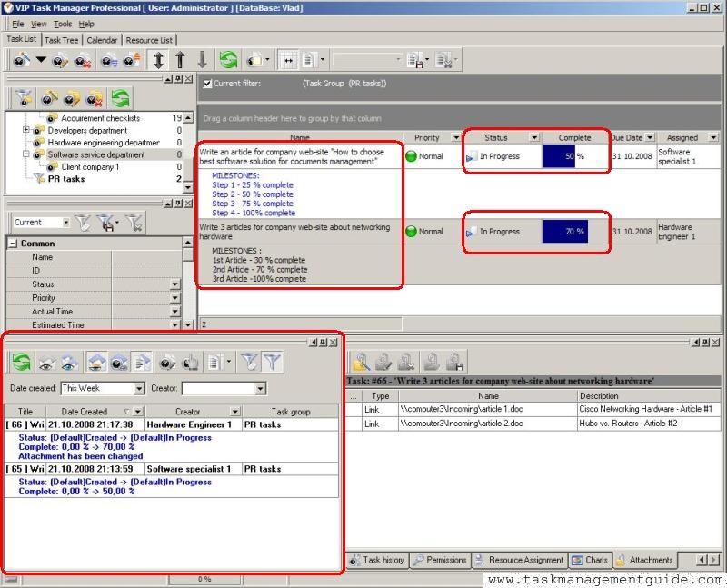Screen dimensions: 727x588
Task: Open the Priority column filter dropdown
Action: click(456, 138)
